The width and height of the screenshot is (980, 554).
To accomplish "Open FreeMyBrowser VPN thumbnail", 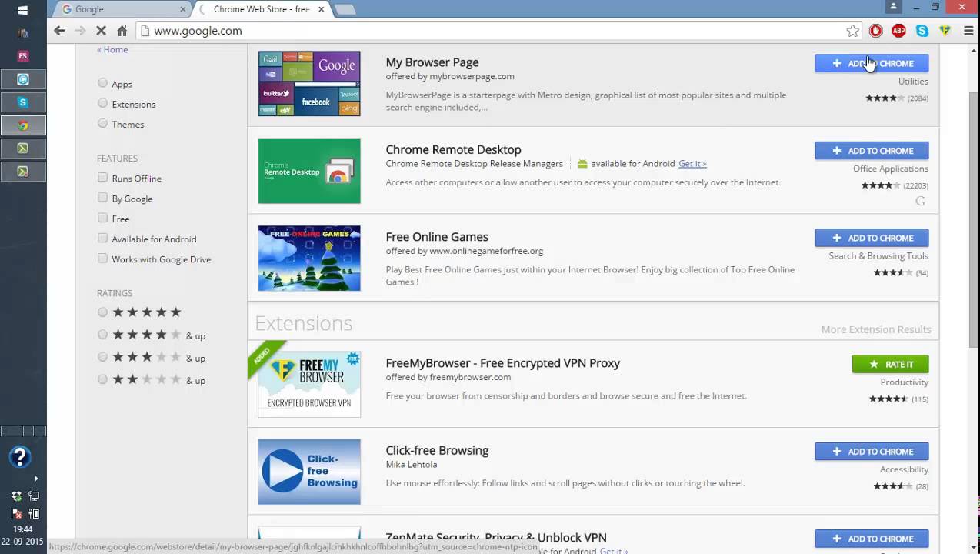I will point(309,384).
